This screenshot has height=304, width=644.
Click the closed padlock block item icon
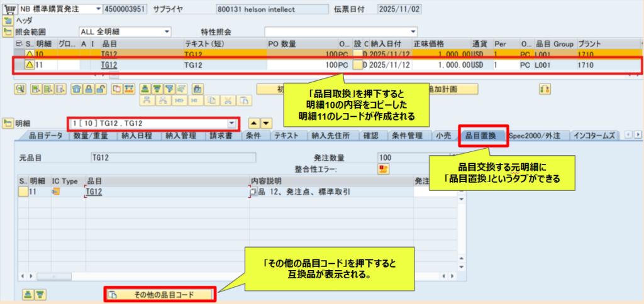[x=88, y=89]
